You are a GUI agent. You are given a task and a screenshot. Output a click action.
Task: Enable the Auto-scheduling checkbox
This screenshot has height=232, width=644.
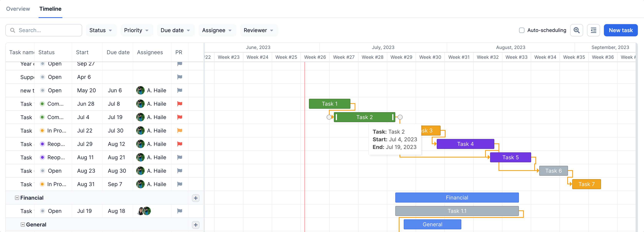click(x=522, y=30)
